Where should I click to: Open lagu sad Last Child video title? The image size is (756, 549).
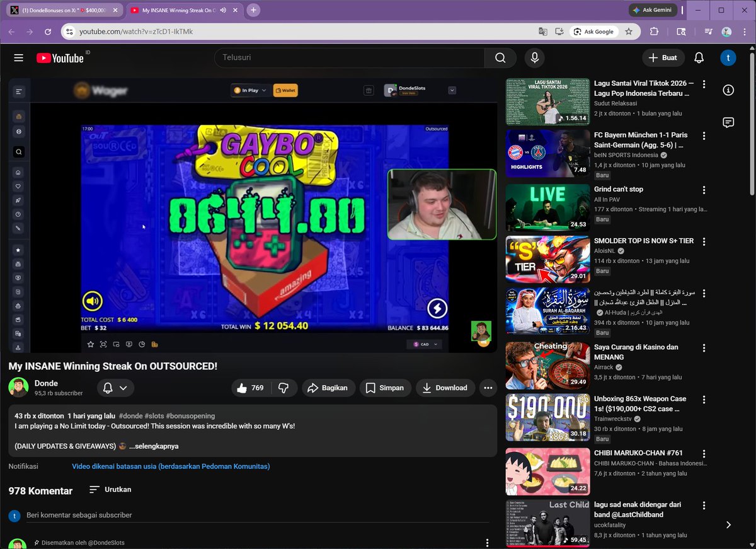(x=638, y=509)
